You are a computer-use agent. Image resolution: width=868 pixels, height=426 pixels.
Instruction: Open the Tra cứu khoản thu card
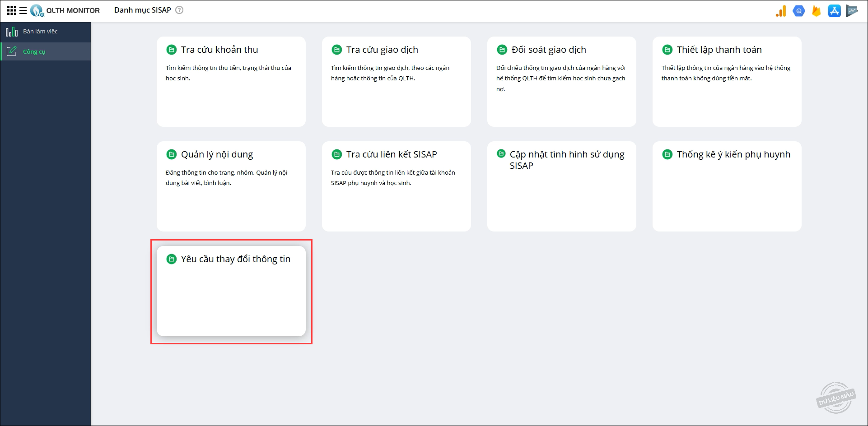click(231, 81)
